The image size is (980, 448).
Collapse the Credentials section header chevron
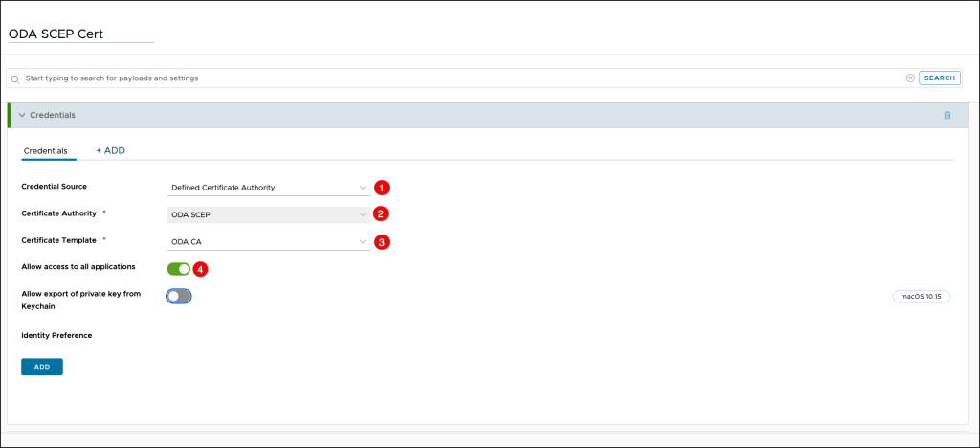point(22,115)
